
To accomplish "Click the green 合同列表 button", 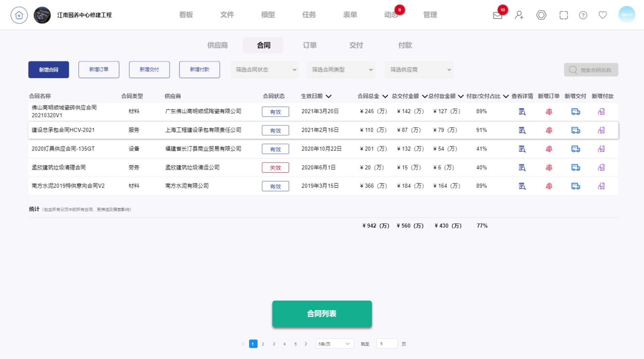I will point(322,314).
